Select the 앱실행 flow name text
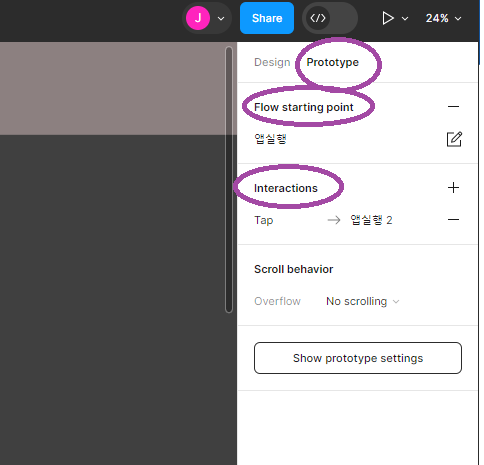Screen dimensions: 484x465 [270, 139]
